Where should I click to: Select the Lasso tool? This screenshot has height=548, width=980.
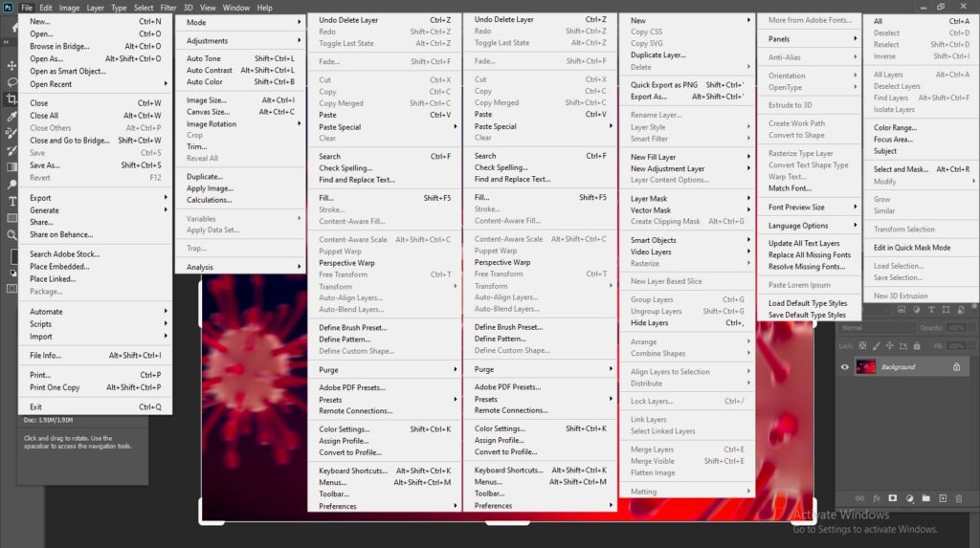click(x=11, y=82)
